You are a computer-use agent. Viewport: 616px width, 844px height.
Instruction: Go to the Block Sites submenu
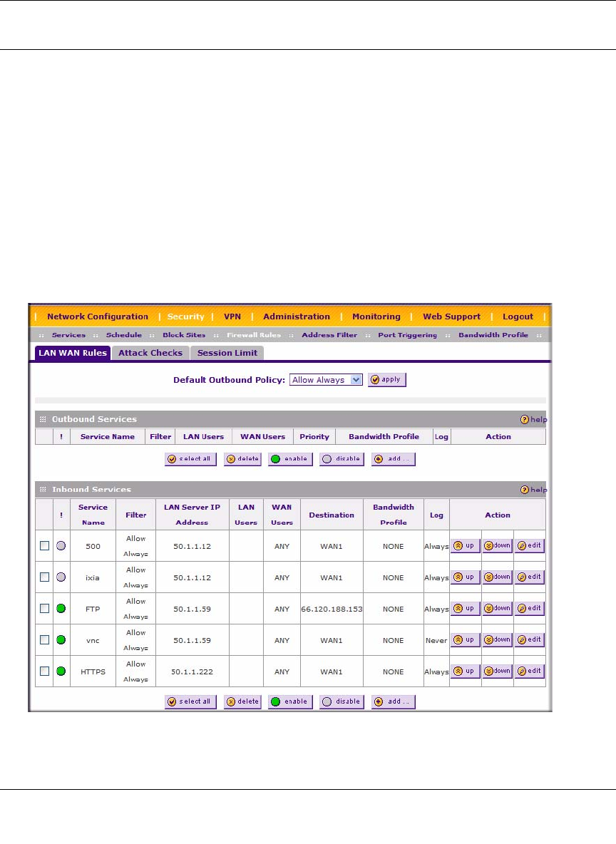(x=184, y=335)
